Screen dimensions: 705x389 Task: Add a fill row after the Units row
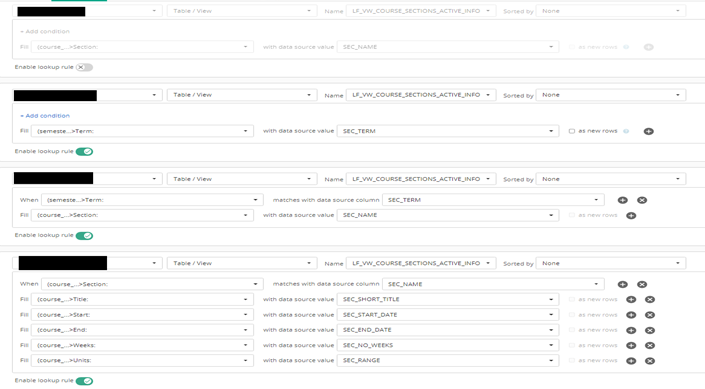click(x=631, y=361)
